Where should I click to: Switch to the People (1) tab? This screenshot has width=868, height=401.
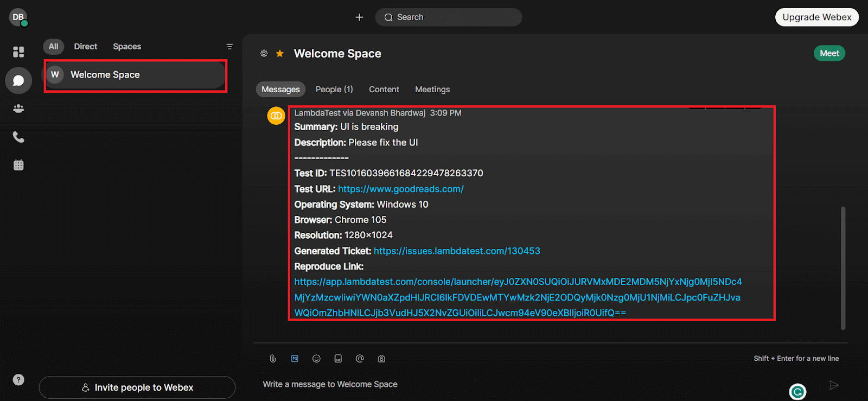(334, 90)
